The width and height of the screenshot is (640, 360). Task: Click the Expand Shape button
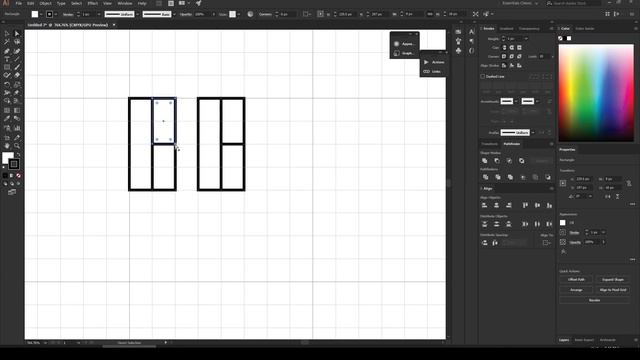point(613,280)
